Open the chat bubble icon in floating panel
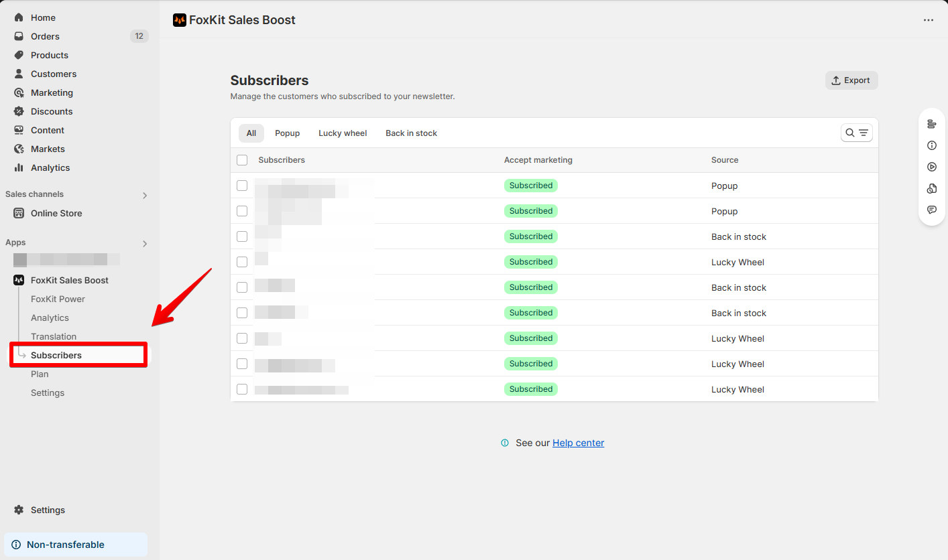 [931, 210]
